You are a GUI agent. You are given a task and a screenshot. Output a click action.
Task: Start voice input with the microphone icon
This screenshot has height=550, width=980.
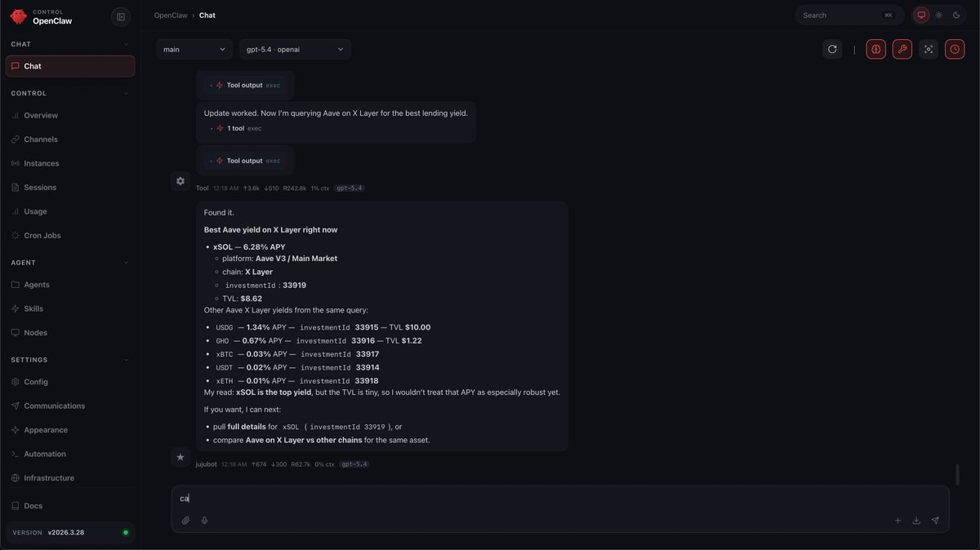click(x=204, y=521)
